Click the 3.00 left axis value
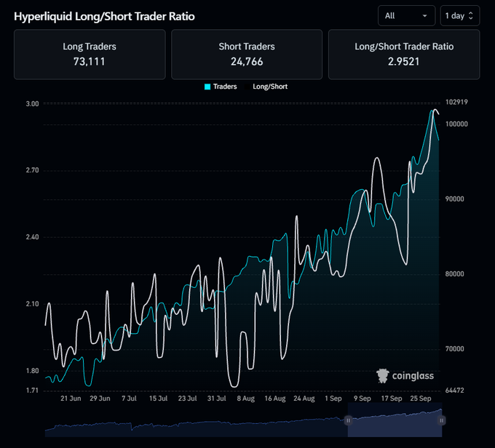The width and height of the screenshot is (495, 448). coord(32,104)
